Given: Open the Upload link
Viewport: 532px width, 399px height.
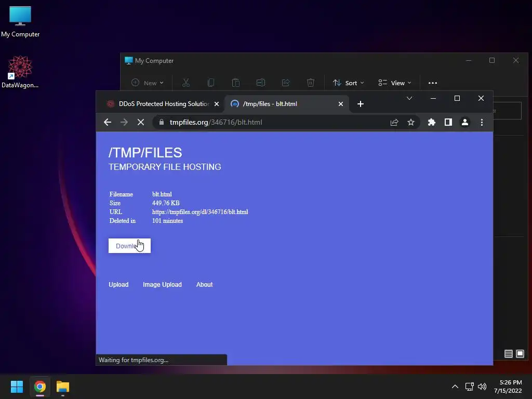Looking at the screenshot, I should 118,285.
